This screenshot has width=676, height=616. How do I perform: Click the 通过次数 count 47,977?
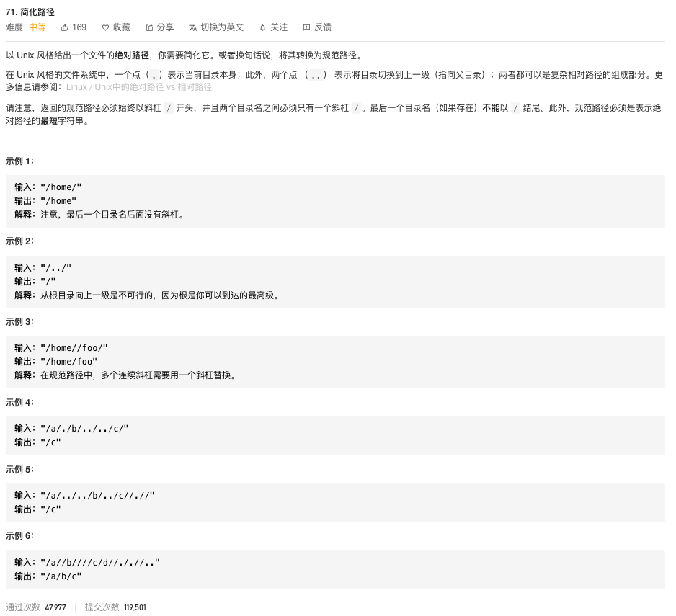tap(55, 607)
